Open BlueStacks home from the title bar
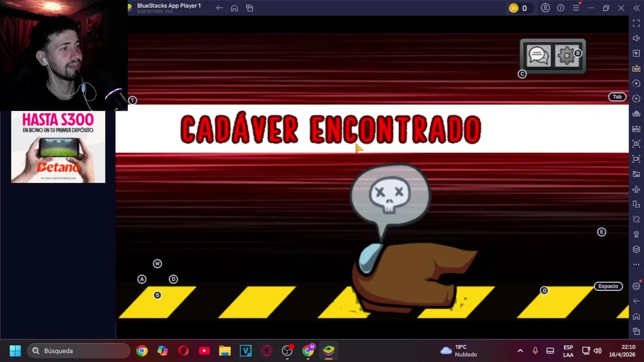Viewport: 644px width, 362px height. click(234, 8)
